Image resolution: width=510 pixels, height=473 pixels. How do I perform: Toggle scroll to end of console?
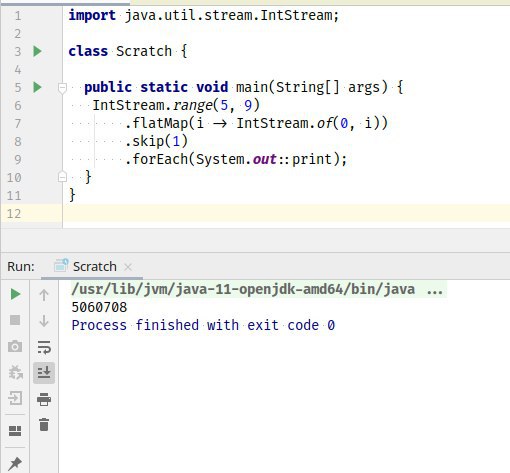click(x=44, y=372)
